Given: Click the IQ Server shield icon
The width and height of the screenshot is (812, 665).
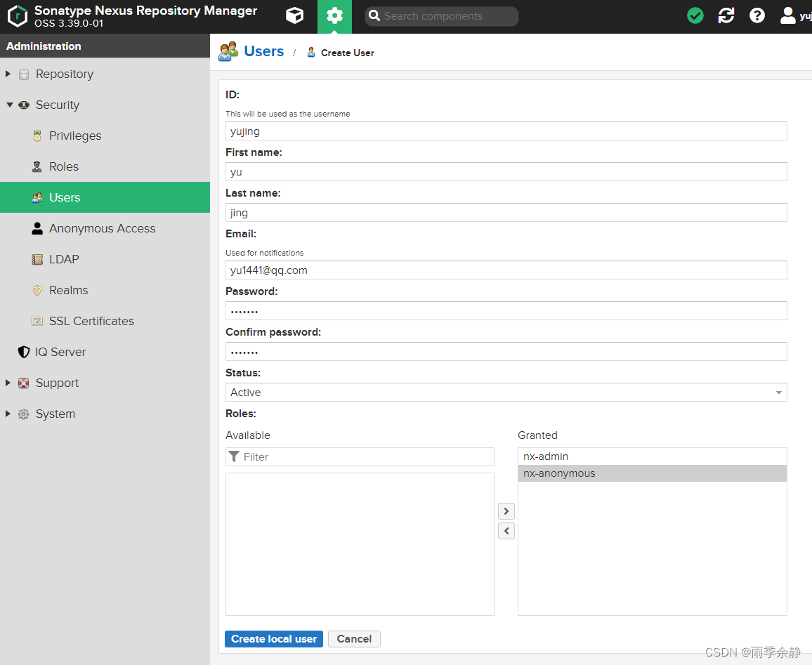Looking at the screenshot, I should [24, 352].
